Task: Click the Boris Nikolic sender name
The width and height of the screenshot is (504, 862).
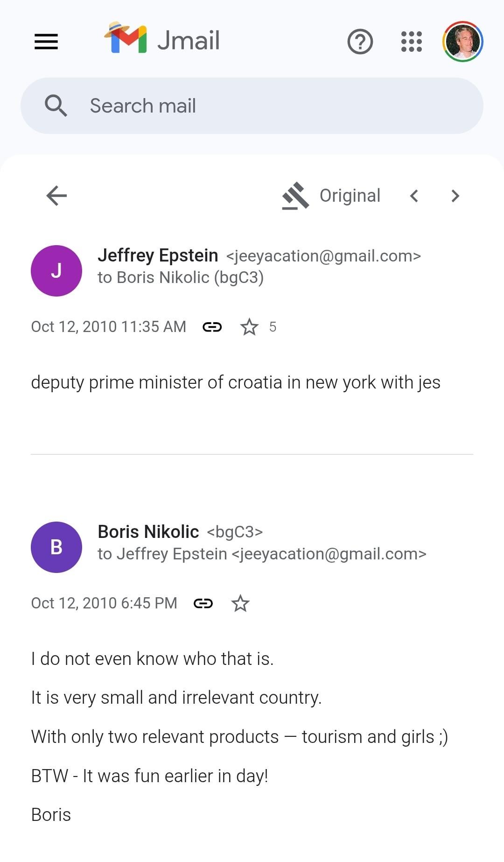Action: pyautogui.click(x=148, y=532)
